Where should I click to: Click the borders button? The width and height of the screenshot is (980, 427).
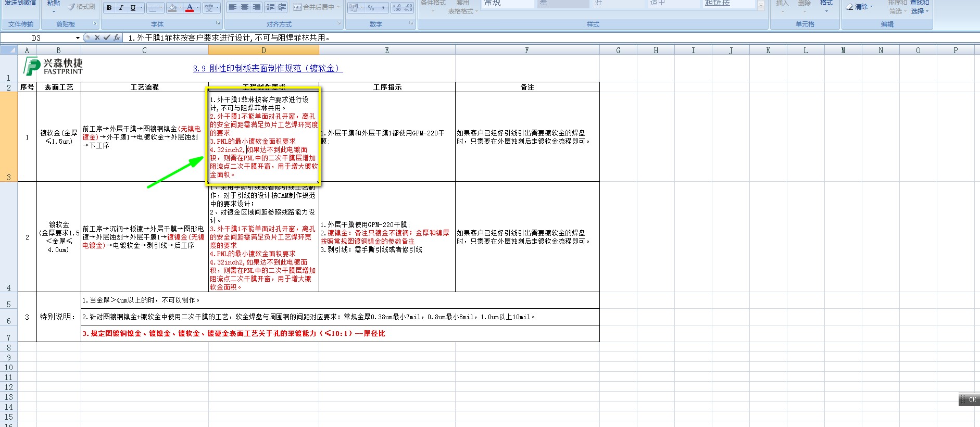tap(153, 8)
